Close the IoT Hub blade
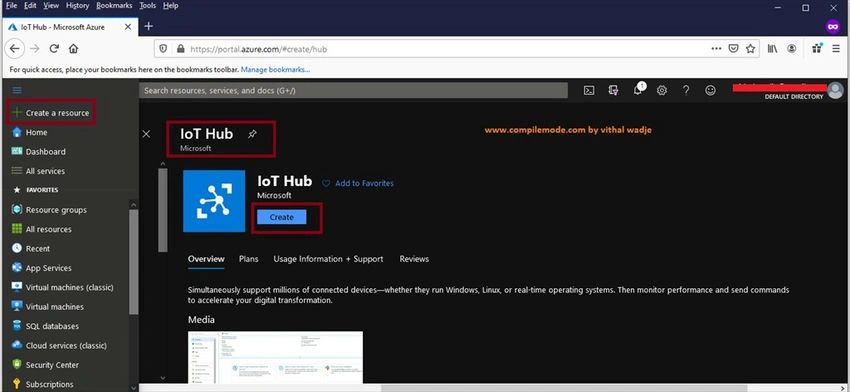 (x=146, y=134)
